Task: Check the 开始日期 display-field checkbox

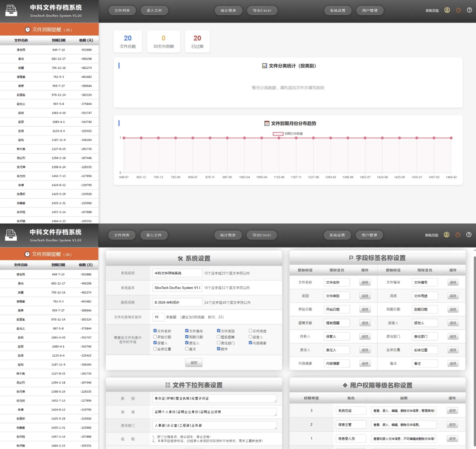Action: pyautogui.click(x=155, y=336)
